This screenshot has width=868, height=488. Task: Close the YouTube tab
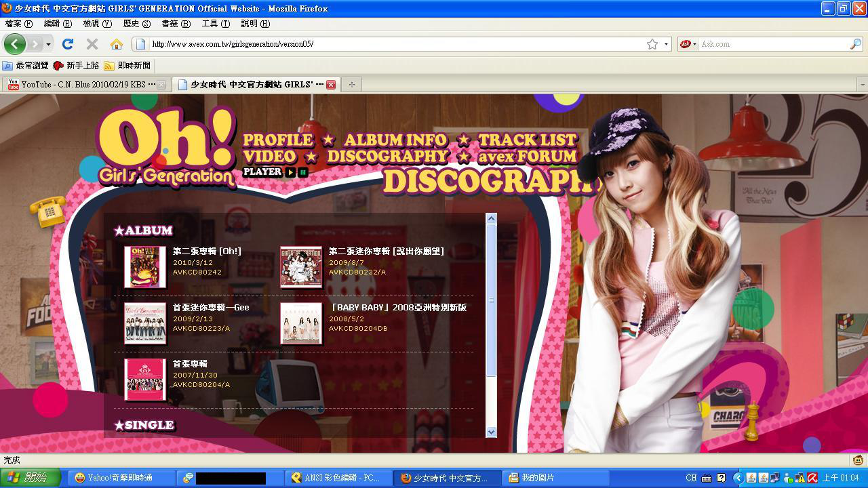161,85
